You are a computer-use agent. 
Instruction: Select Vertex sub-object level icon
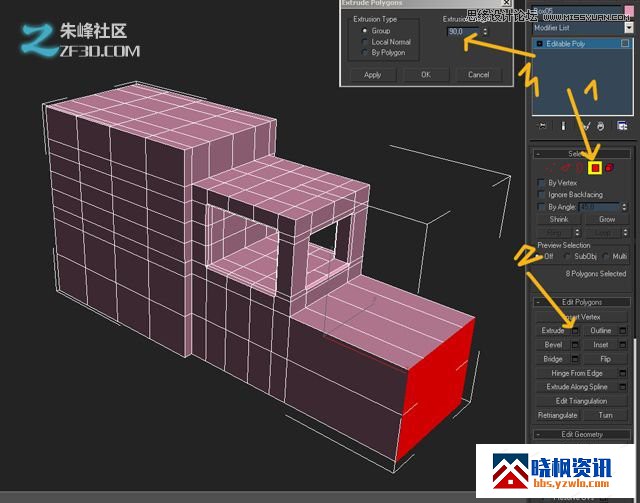(x=551, y=167)
